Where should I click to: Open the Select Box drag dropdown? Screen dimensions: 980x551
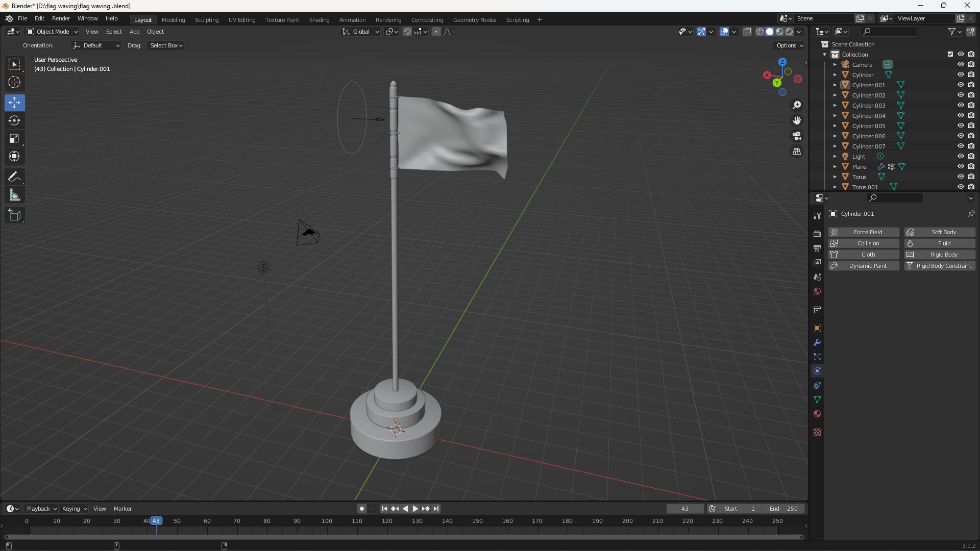point(166,45)
